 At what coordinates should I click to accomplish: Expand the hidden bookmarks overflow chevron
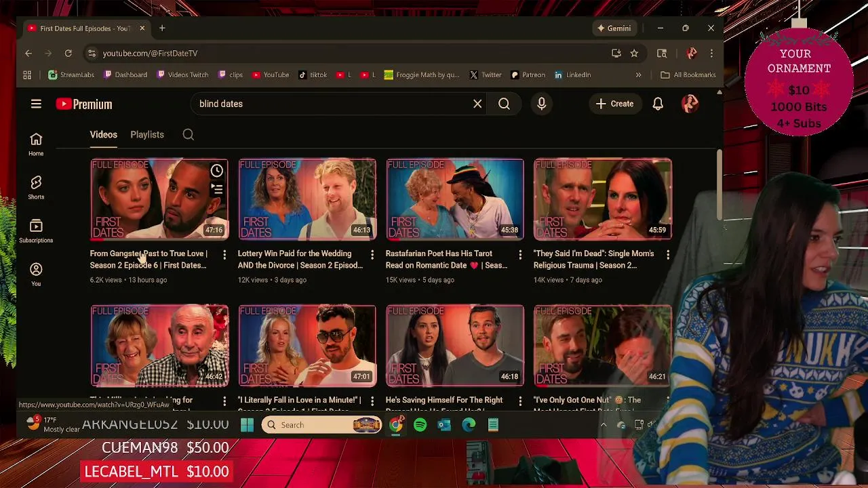click(638, 75)
